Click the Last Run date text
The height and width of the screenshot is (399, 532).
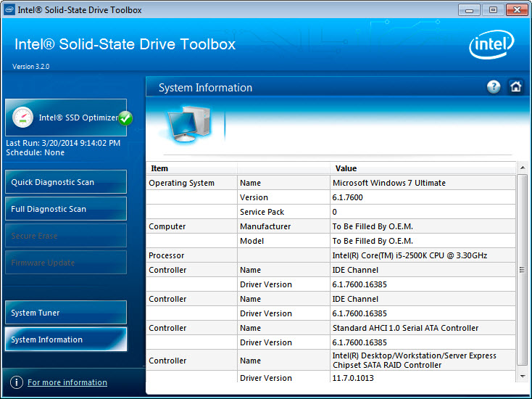click(x=63, y=143)
